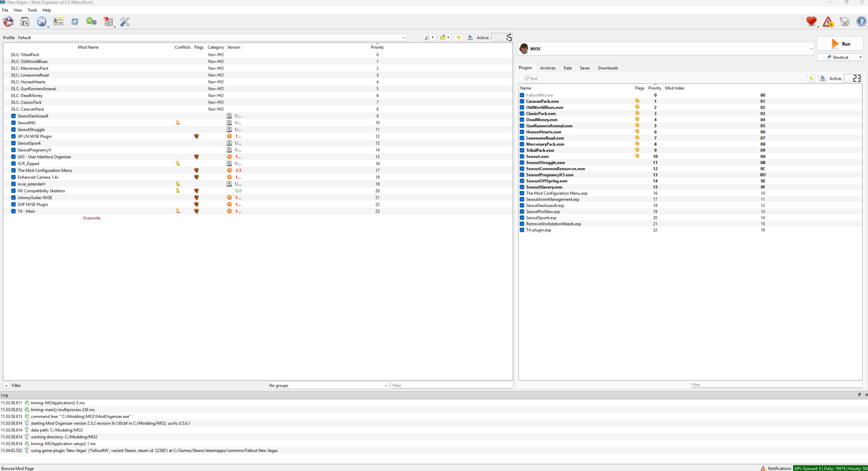
Task: Click plugin list restore backup icon
Action: (x=811, y=78)
